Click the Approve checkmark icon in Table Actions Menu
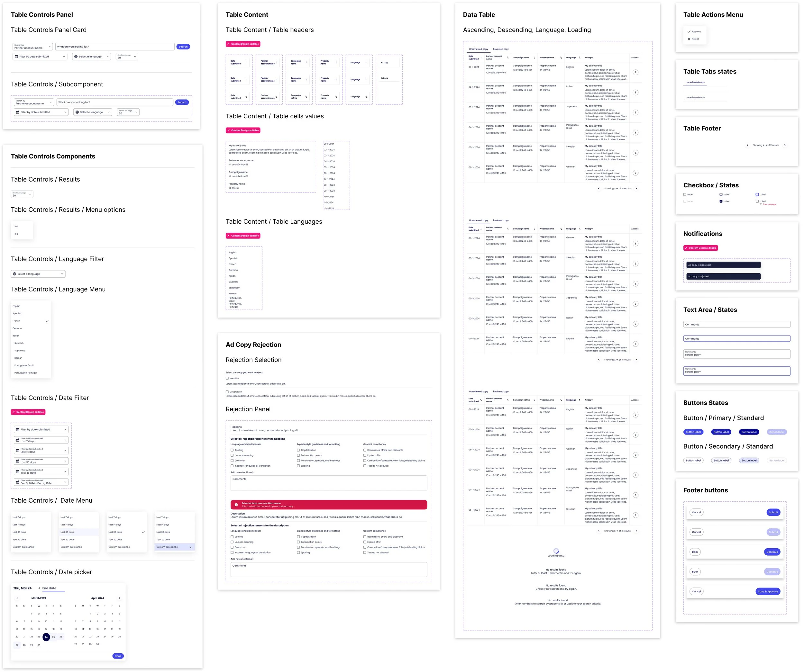Screen dimensions: 804x672 (x=689, y=31)
